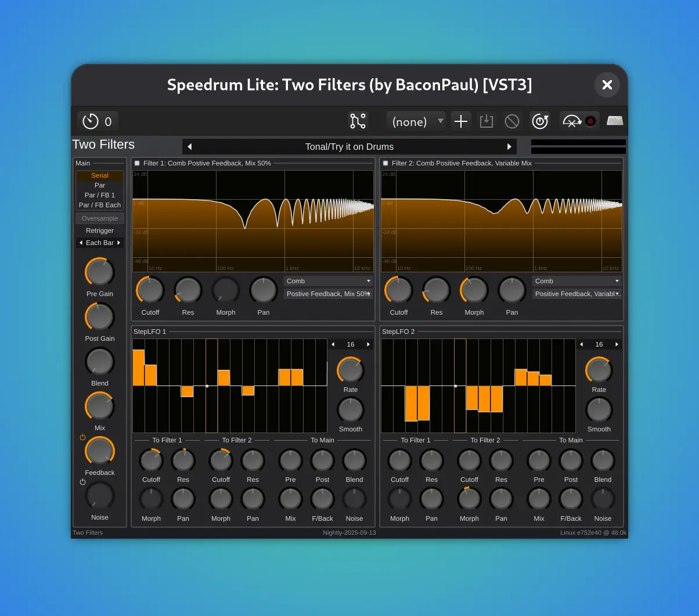Decrease StepLFO 2 step count arrow

tap(581, 344)
